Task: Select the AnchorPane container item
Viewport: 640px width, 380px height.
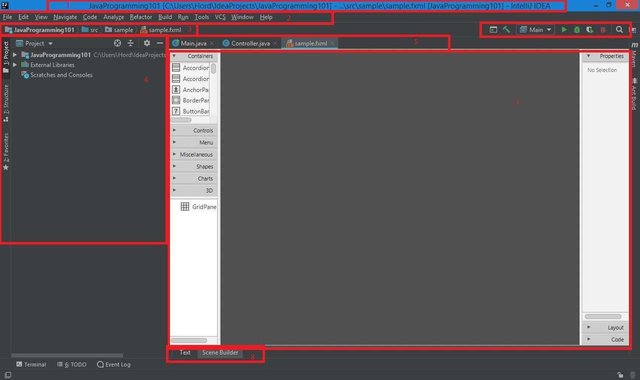Action: point(191,89)
